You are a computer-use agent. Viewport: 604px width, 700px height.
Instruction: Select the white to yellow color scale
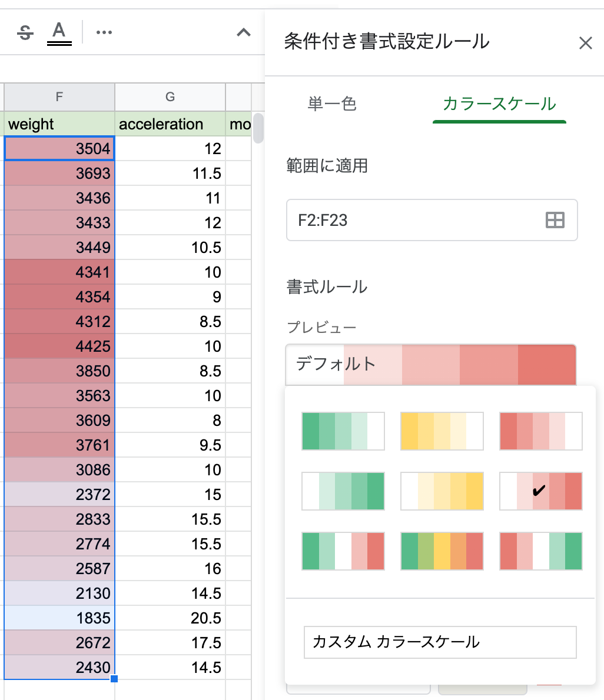pyautogui.click(x=442, y=491)
